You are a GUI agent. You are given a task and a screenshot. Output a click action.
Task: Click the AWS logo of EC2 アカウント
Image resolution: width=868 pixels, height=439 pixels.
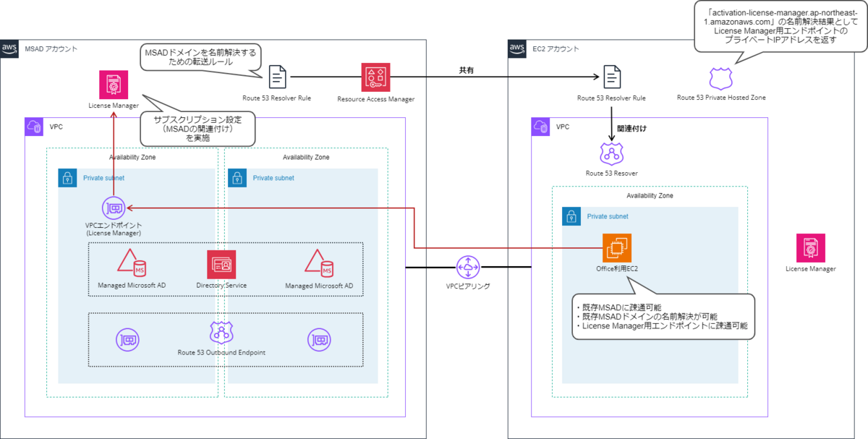click(x=516, y=48)
